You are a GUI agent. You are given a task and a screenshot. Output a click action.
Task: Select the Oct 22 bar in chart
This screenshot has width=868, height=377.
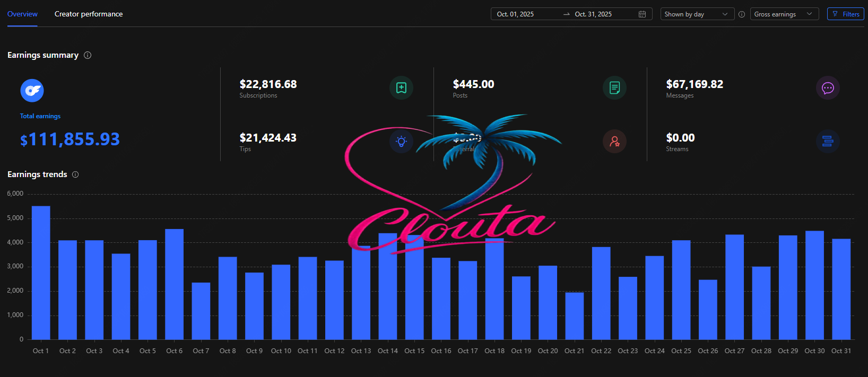601,293
